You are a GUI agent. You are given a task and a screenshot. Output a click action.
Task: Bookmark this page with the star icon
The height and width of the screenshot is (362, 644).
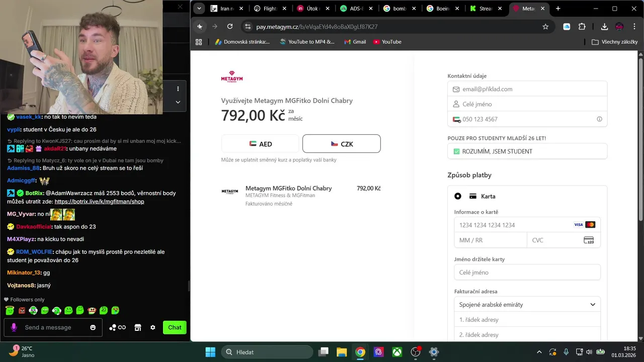coord(545,27)
